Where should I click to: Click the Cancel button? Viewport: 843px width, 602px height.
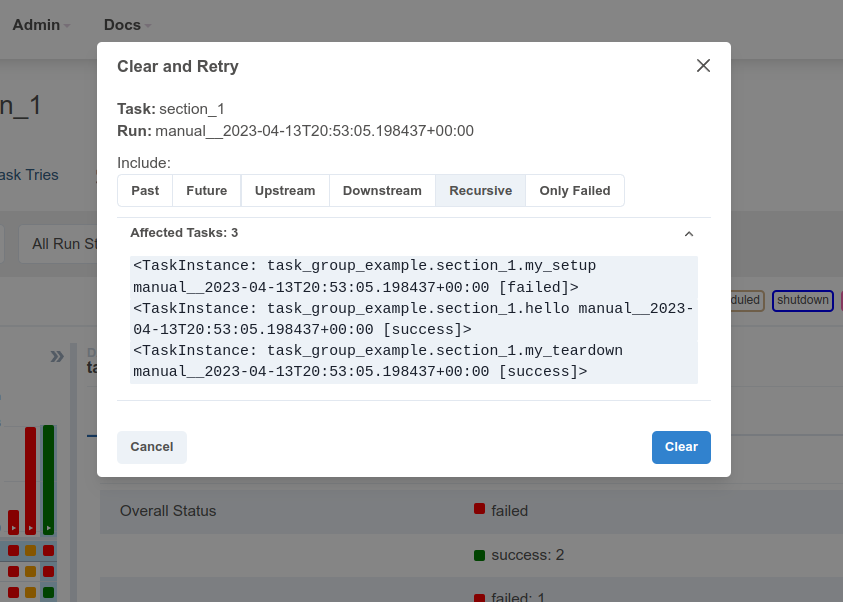click(152, 447)
